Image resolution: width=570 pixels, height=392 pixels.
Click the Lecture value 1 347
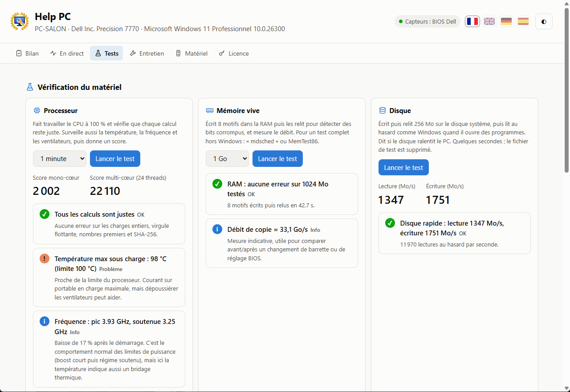(x=391, y=200)
